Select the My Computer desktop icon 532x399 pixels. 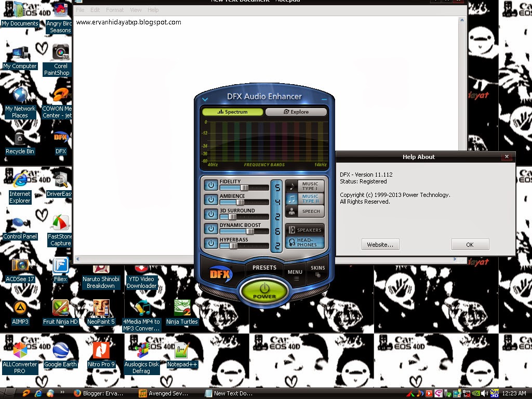20,58
